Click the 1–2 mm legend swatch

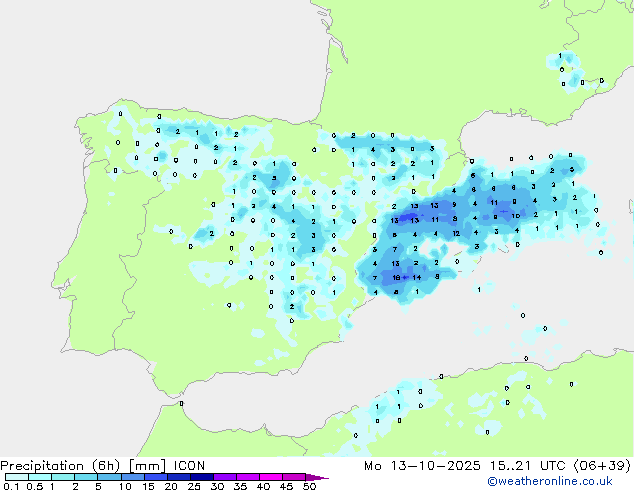(63, 477)
